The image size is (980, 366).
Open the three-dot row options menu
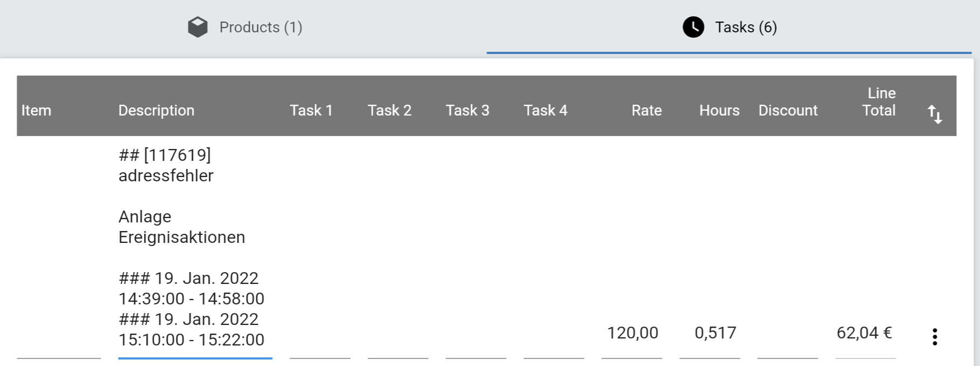click(x=935, y=337)
